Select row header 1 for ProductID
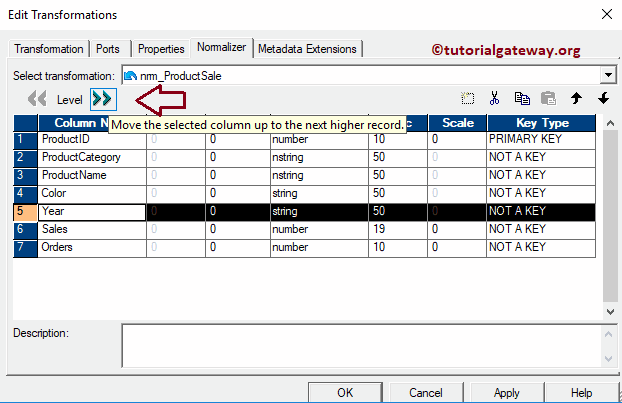This screenshot has height=403, width=622. [x=25, y=140]
